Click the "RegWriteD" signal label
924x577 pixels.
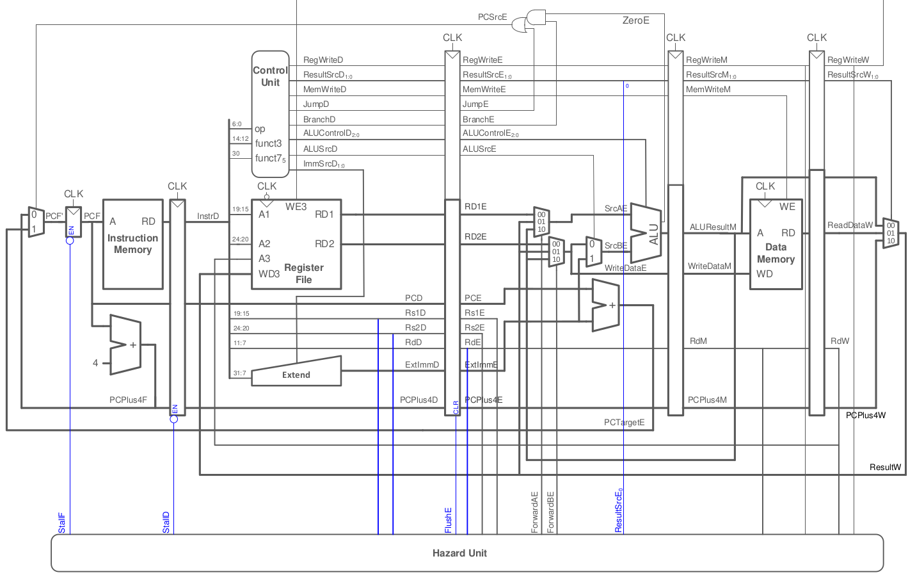323,60
